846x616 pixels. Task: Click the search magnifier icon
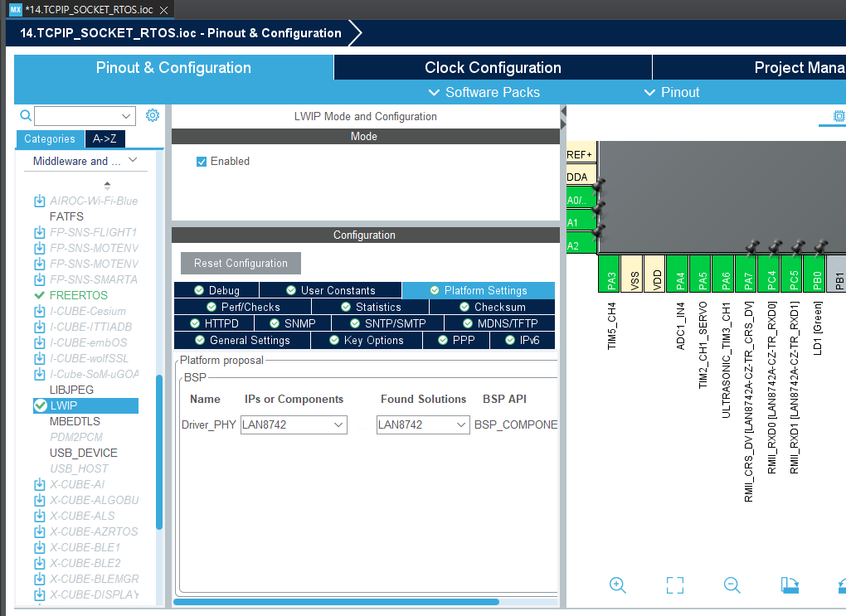click(26, 115)
